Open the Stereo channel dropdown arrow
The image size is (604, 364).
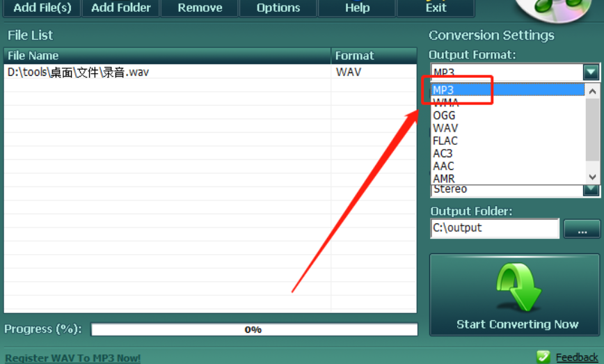[591, 189]
